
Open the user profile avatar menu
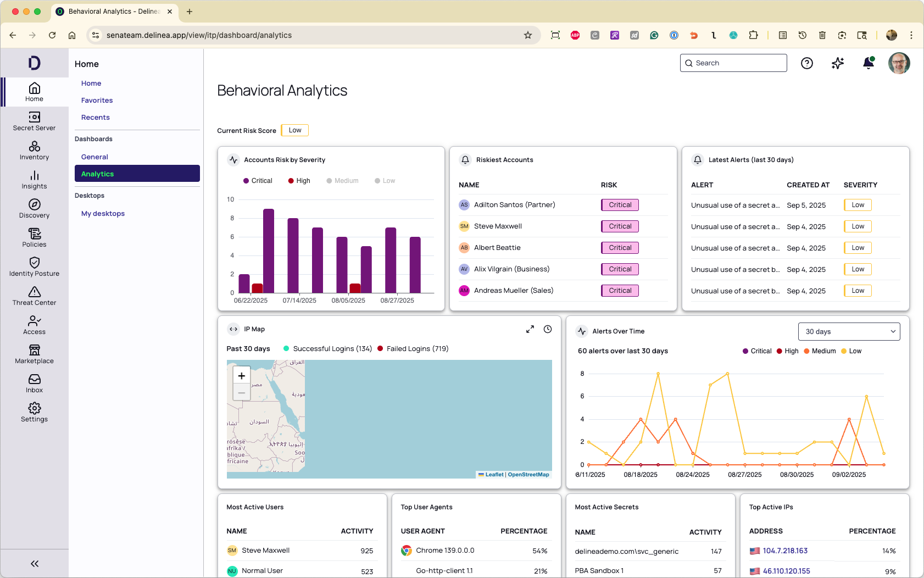[x=899, y=63]
